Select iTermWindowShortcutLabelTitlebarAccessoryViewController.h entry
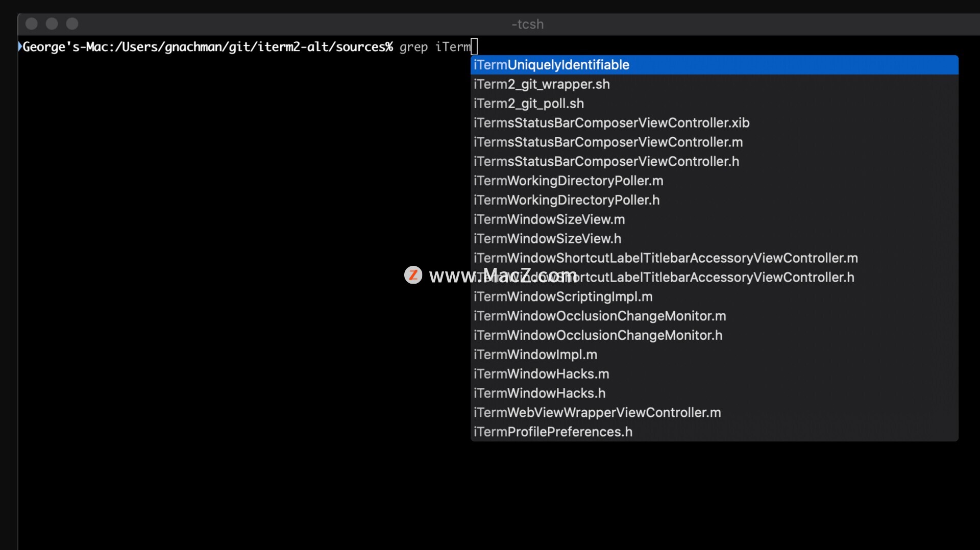Screen dimensions: 980x550 714,278
